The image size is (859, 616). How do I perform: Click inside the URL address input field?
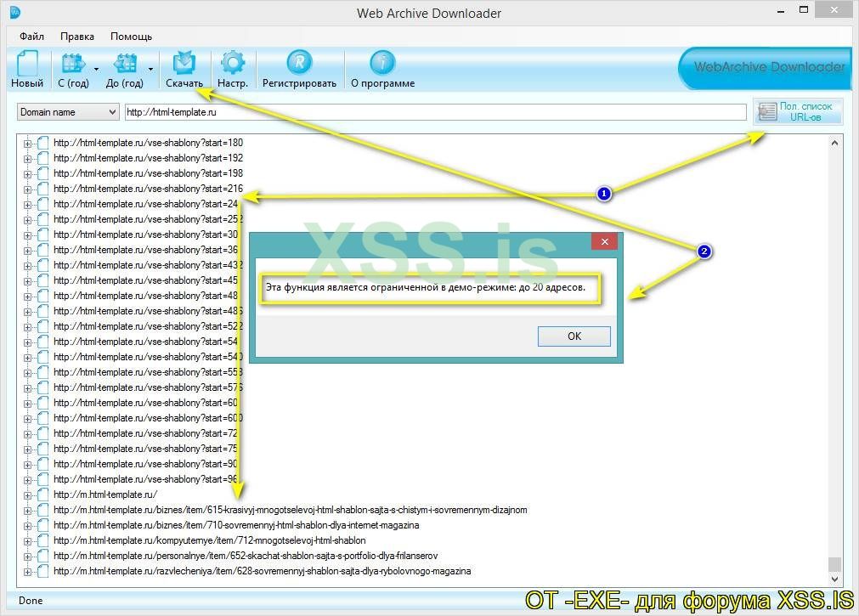coord(433,111)
